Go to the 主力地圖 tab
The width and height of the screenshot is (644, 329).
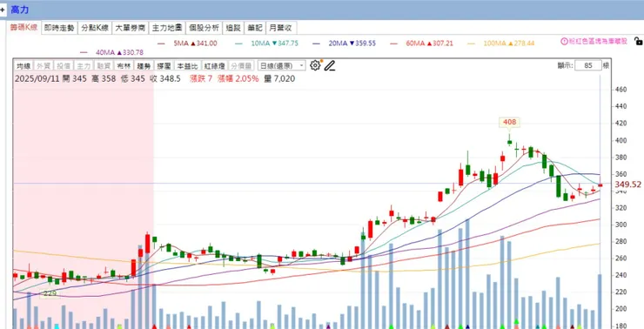click(167, 28)
